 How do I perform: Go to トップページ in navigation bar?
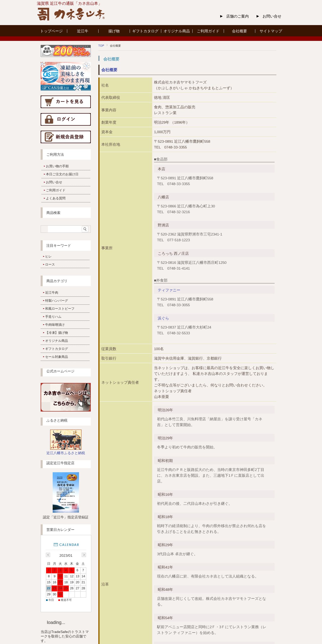(51, 31)
